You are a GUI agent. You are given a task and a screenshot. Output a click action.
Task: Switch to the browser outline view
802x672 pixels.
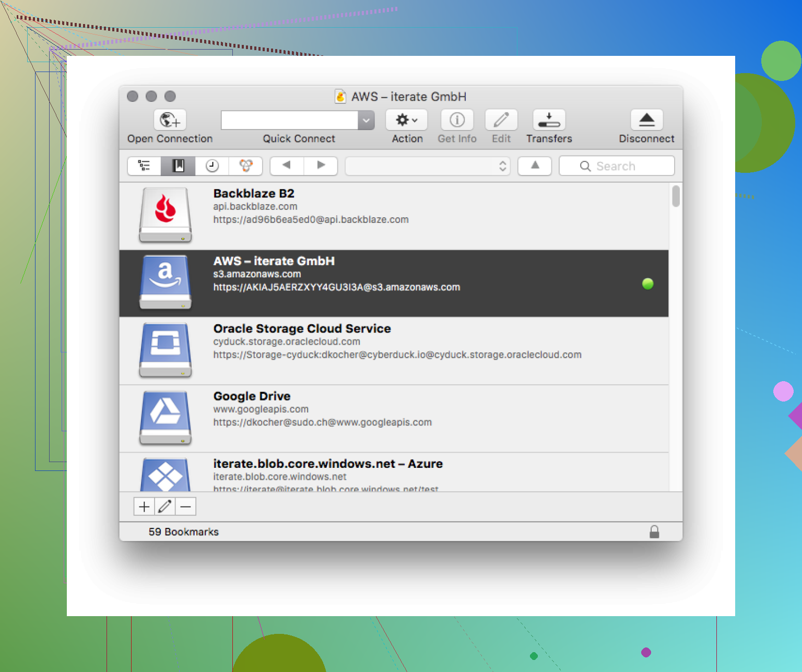[144, 166]
